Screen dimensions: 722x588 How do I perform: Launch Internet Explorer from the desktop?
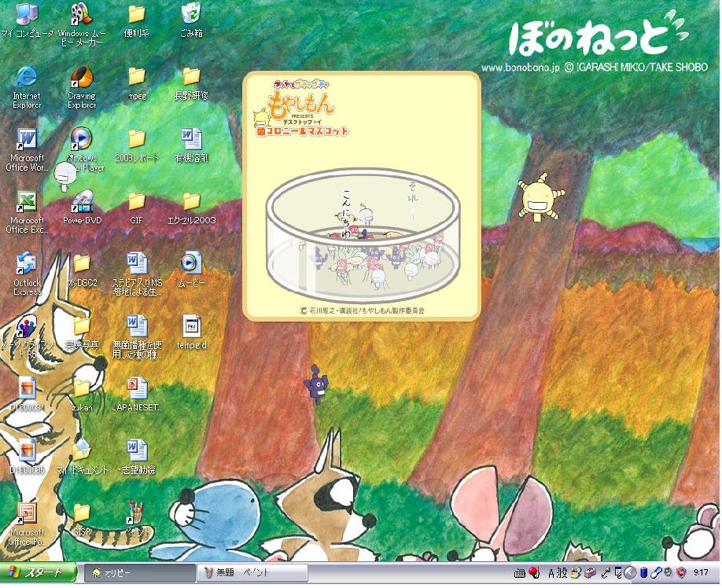coord(27,87)
